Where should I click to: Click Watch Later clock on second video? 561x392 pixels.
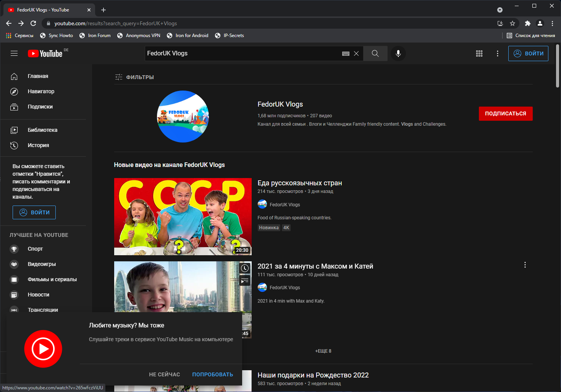pyautogui.click(x=245, y=268)
